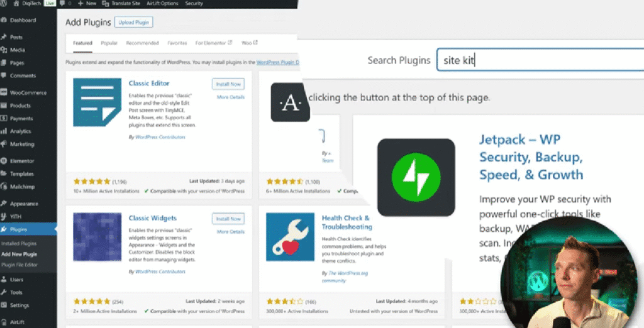Open The WordPress.org community author link
The width and height of the screenshot is (644, 328).
point(345,276)
